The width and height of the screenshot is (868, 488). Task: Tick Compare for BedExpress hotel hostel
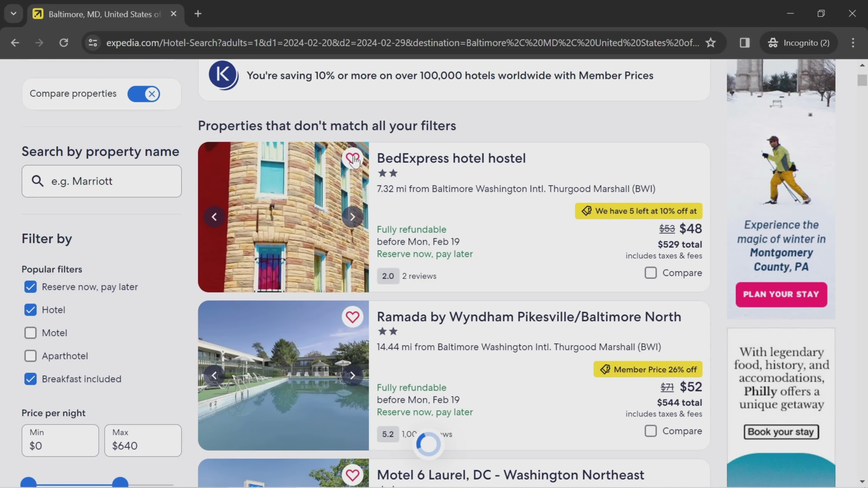650,273
